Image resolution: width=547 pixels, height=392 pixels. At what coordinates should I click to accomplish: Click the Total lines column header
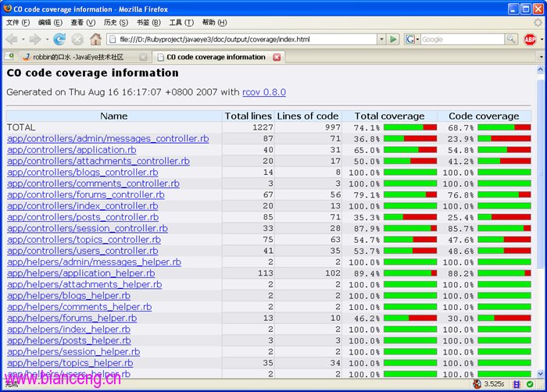point(248,116)
